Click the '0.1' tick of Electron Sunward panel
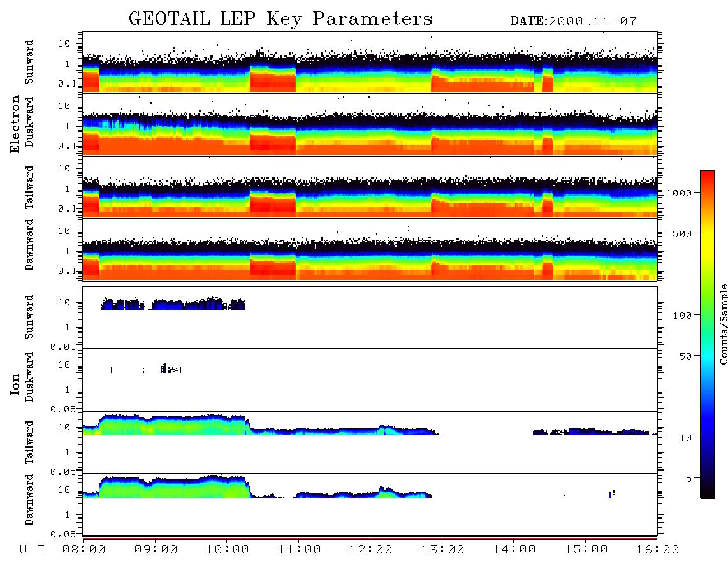 click(68, 84)
